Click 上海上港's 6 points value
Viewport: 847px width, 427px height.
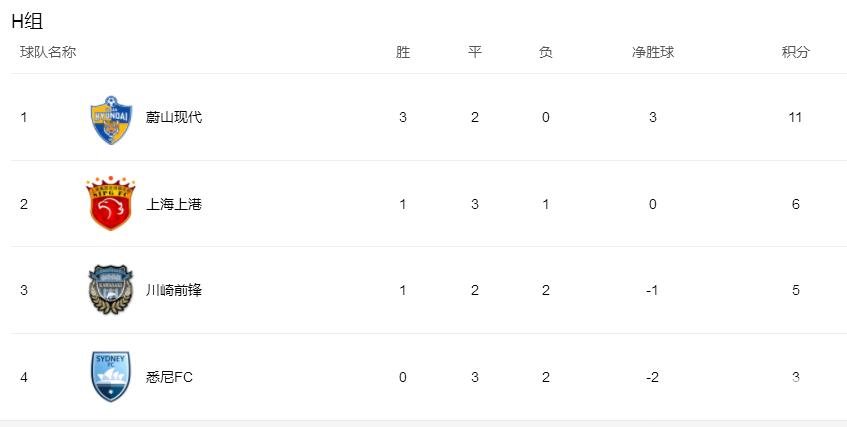click(x=796, y=204)
